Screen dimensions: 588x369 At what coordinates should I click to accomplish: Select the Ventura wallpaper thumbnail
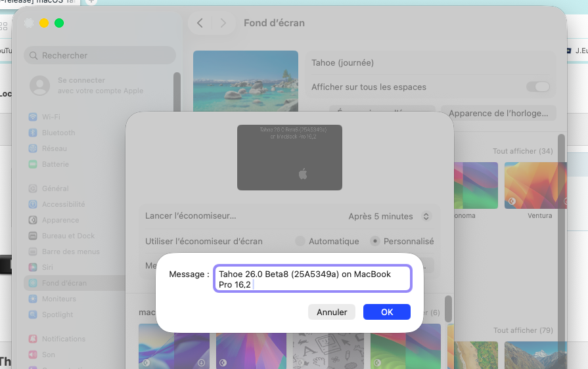pos(535,185)
